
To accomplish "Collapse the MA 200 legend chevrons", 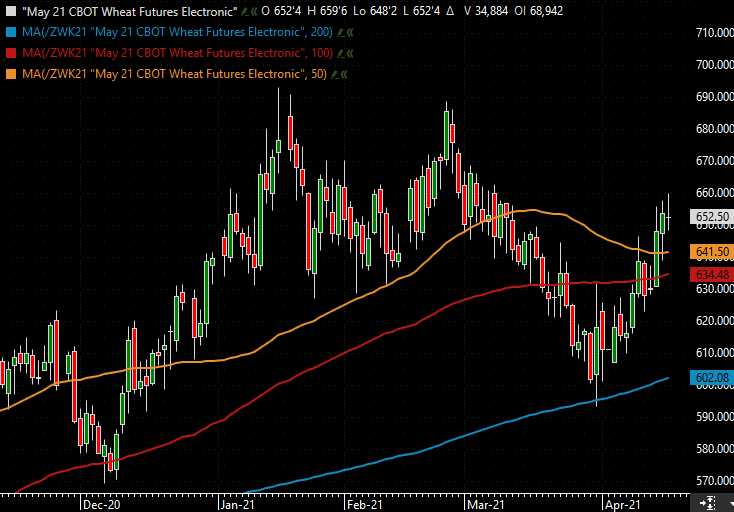I will pos(350,32).
